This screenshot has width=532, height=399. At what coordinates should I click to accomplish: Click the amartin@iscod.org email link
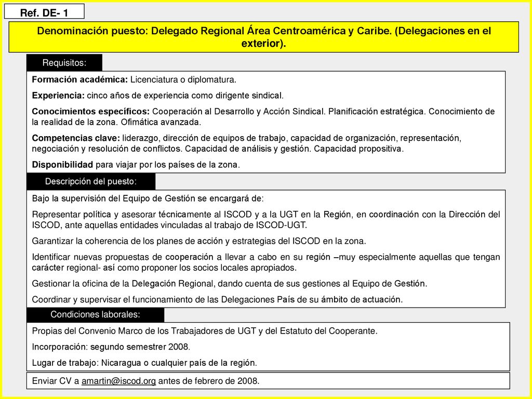point(119,381)
